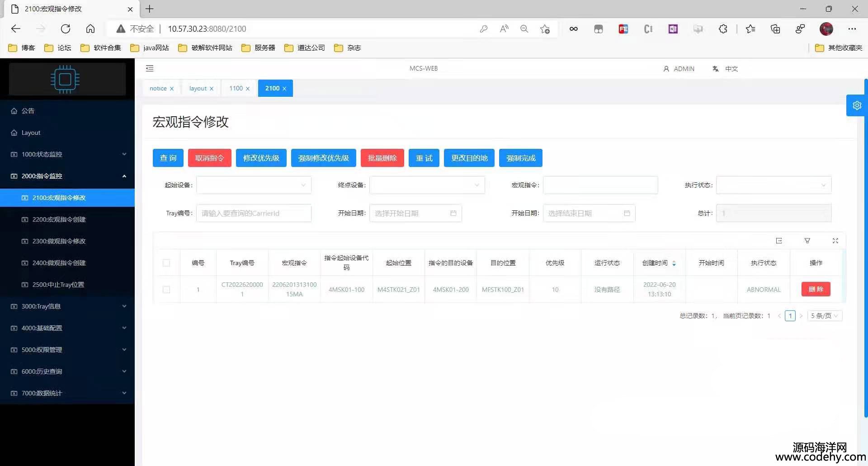Select page 1 in pagination
The width and height of the screenshot is (868, 466).
point(790,316)
